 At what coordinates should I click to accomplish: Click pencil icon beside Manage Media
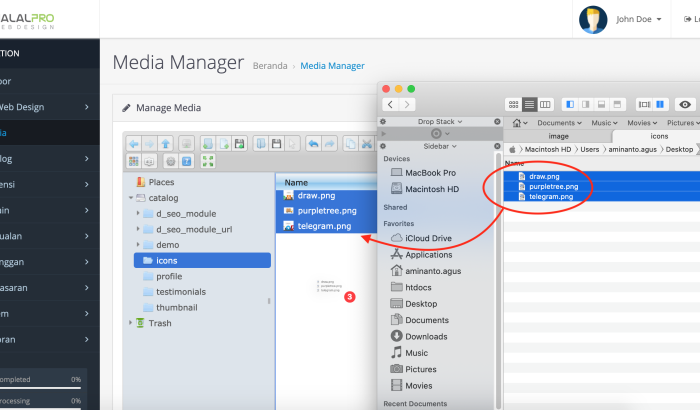pos(126,108)
